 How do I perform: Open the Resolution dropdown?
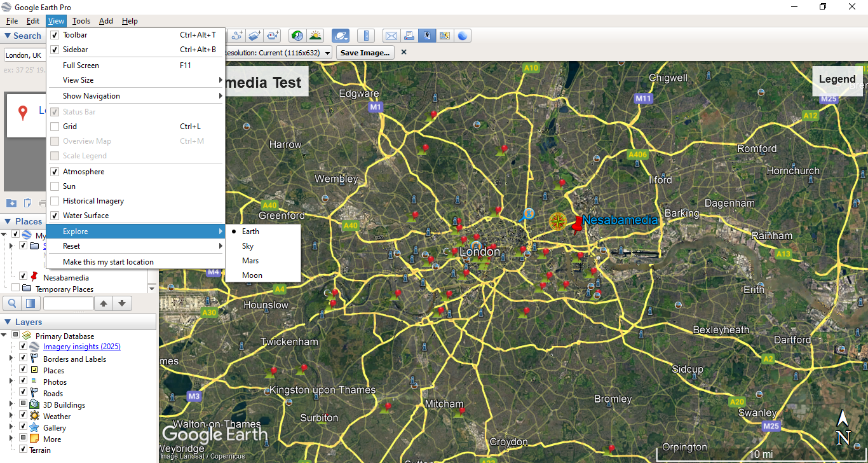tap(327, 53)
